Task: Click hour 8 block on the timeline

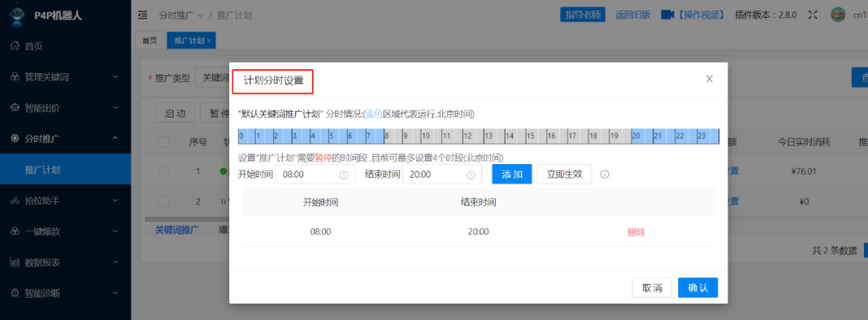Action: (x=393, y=136)
